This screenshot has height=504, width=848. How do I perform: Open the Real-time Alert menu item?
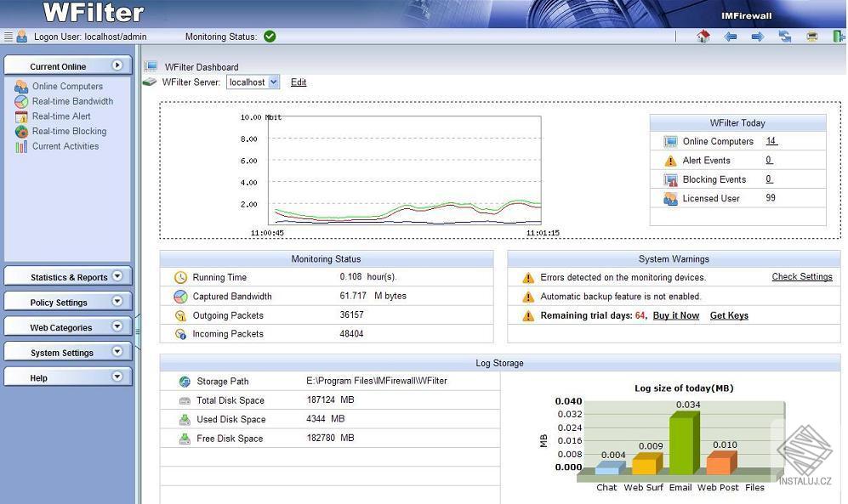[x=61, y=116]
